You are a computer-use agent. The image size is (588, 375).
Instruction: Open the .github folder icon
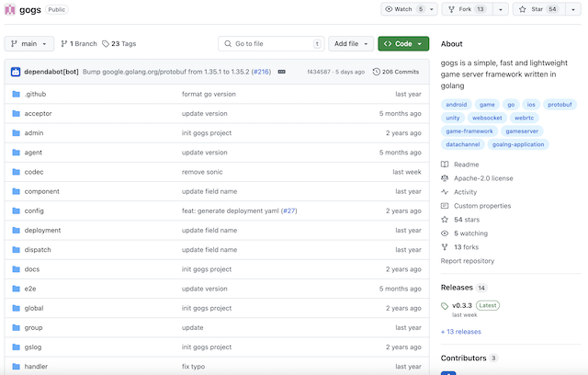(16, 94)
